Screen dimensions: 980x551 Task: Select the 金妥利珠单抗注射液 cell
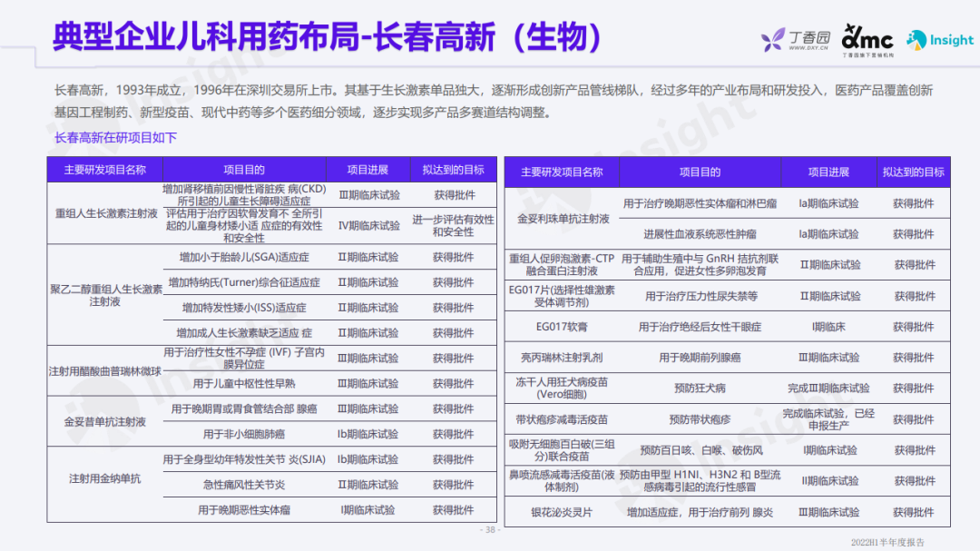click(x=563, y=219)
